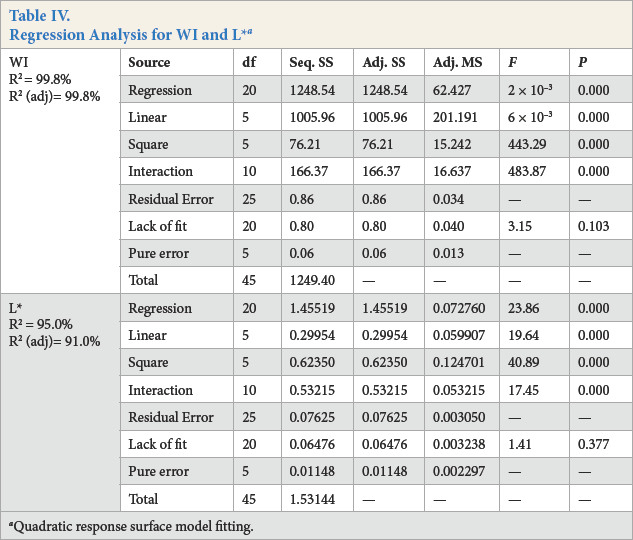The image size is (633, 540).
Task: Select the L* Regression F value 23.86
Action: tap(524, 308)
